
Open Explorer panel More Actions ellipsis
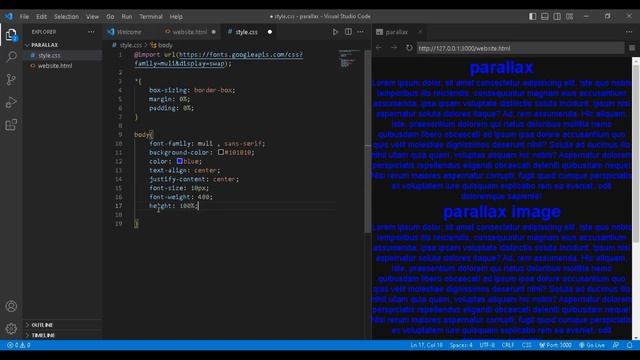(x=91, y=32)
